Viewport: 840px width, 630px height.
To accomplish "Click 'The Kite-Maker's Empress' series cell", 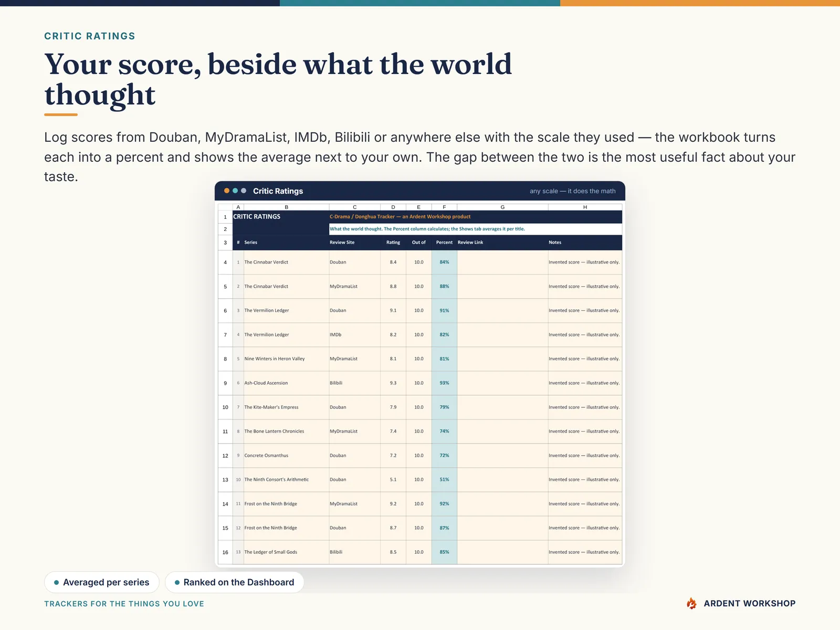I will coord(287,407).
